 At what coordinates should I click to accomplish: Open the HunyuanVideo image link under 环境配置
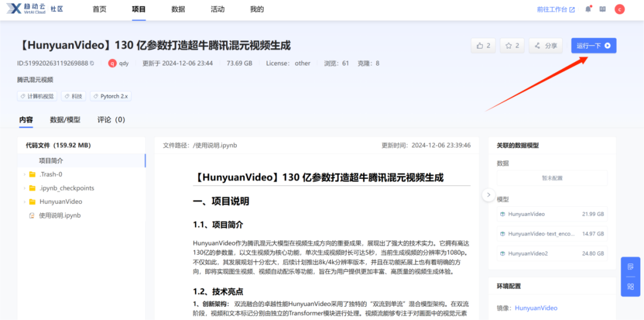536,308
